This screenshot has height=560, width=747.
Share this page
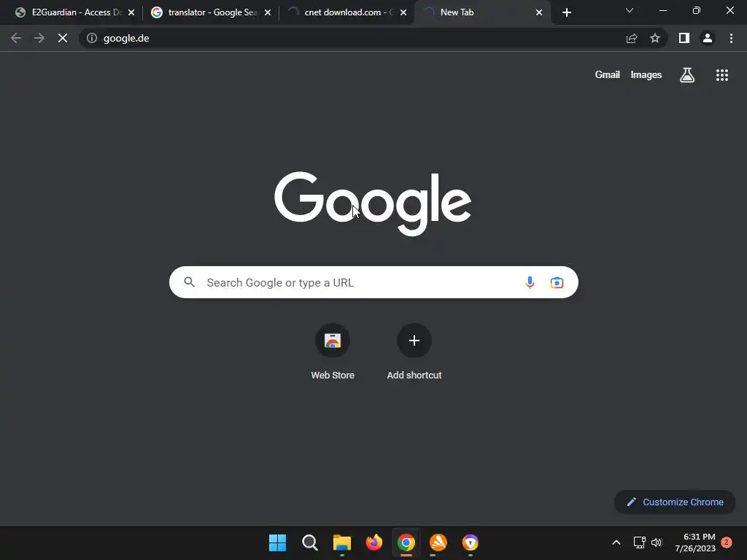point(632,38)
